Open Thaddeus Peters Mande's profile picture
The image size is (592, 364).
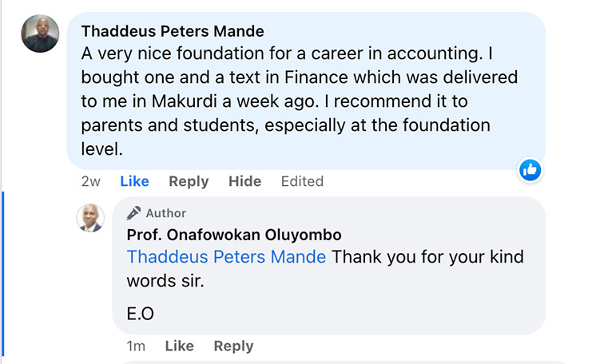(x=40, y=34)
